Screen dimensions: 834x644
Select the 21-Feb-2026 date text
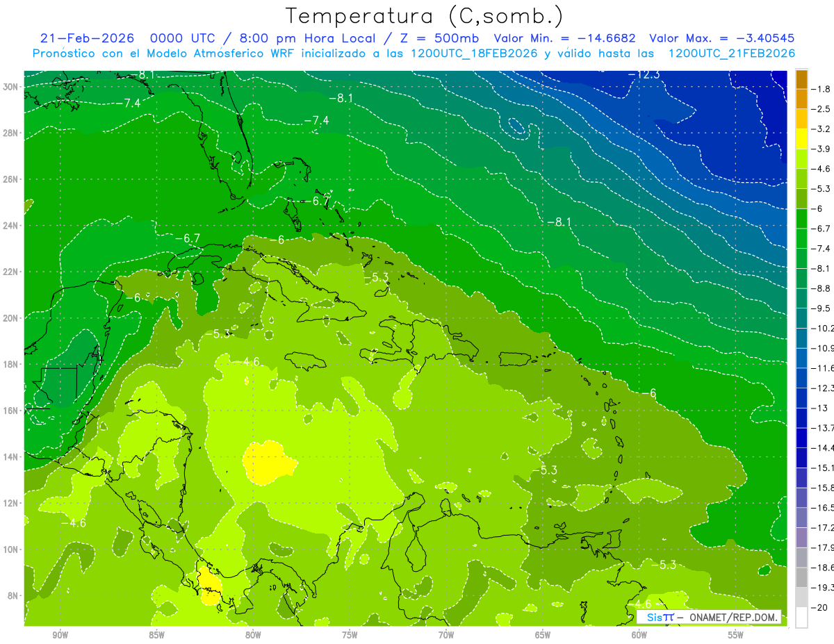click(x=85, y=38)
